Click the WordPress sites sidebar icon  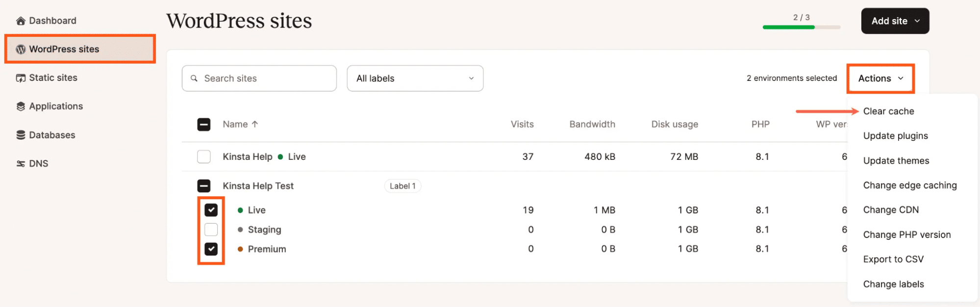20,49
